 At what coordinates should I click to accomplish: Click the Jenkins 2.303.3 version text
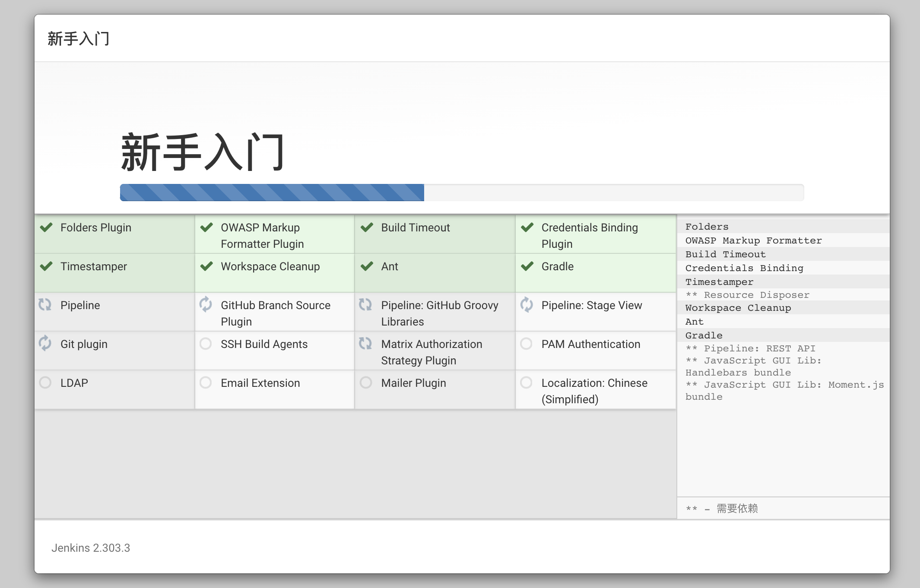point(91,548)
